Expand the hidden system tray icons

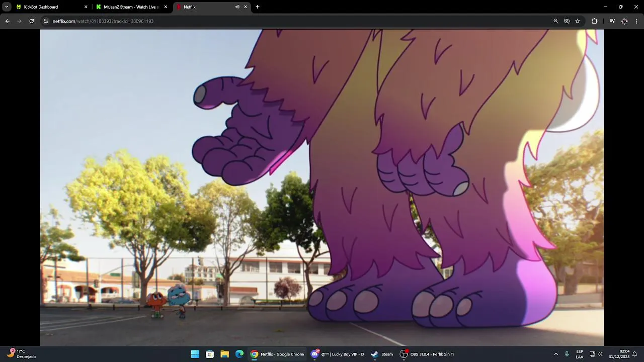pos(556,354)
